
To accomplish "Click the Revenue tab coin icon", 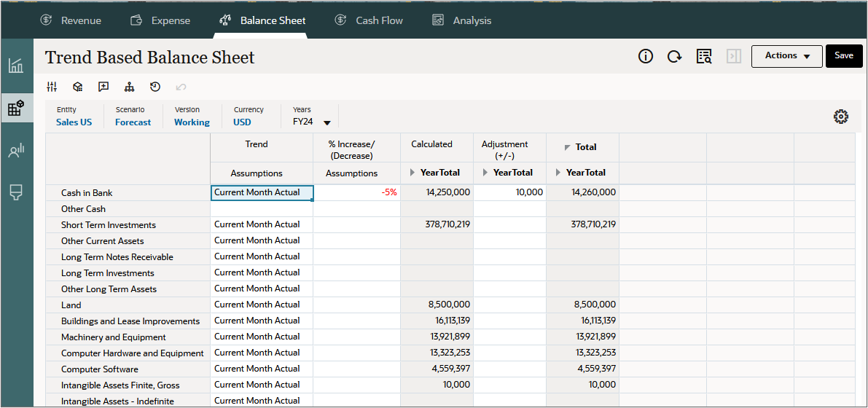I will [x=47, y=20].
